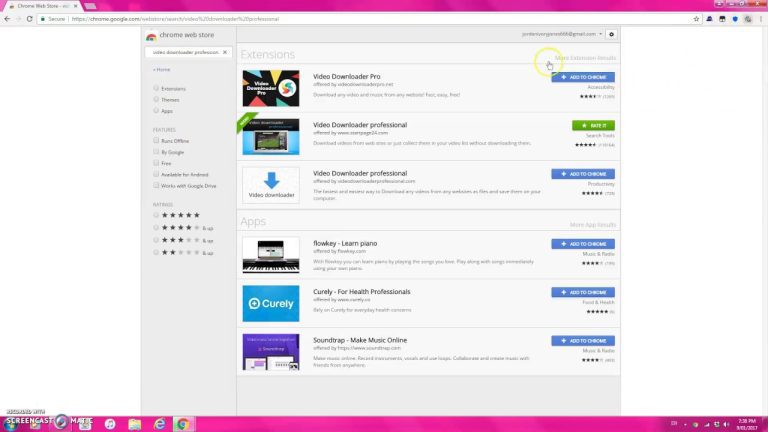Add Soundtrap to Chrome
This screenshot has width=768, height=432.
coord(583,340)
